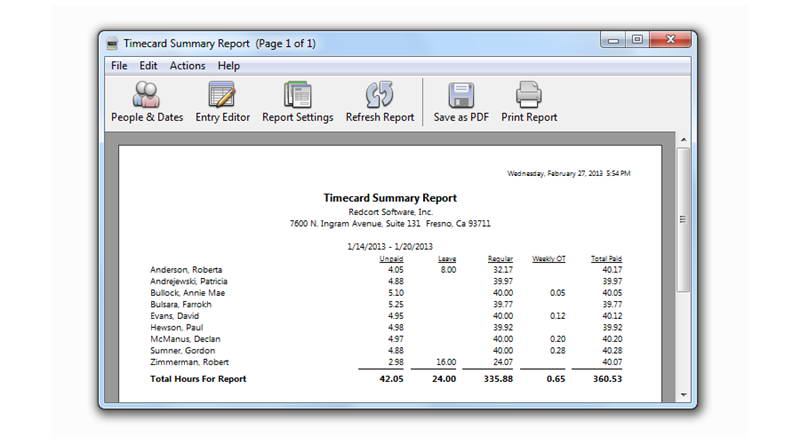800x444 pixels.
Task: Click total weekly OT value 0.65
Action: coord(556,379)
